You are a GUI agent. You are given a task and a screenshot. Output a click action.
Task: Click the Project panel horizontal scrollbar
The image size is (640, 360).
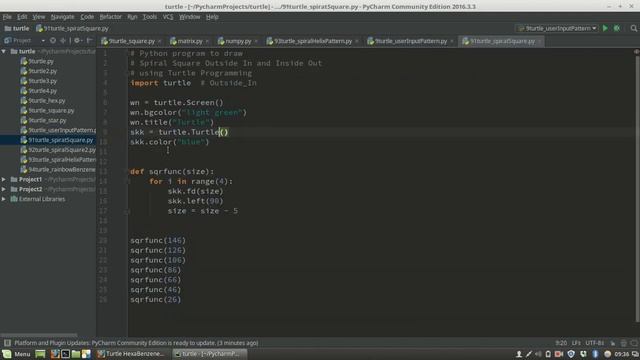pyautogui.click(x=39, y=335)
